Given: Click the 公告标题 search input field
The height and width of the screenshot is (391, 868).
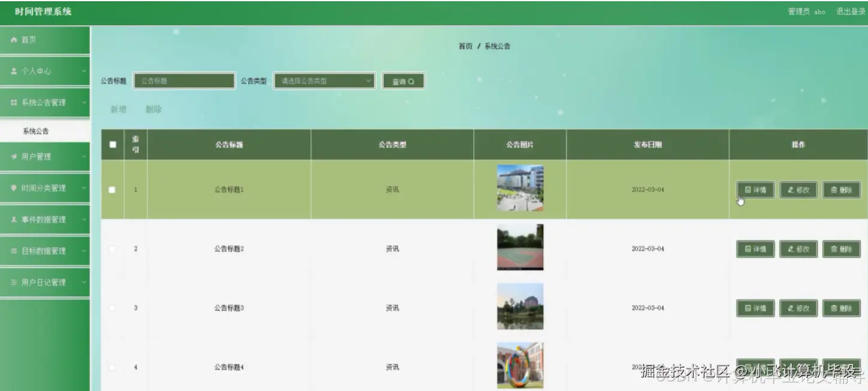Looking at the screenshot, I should pyautogui.click(x=184, y=81).
